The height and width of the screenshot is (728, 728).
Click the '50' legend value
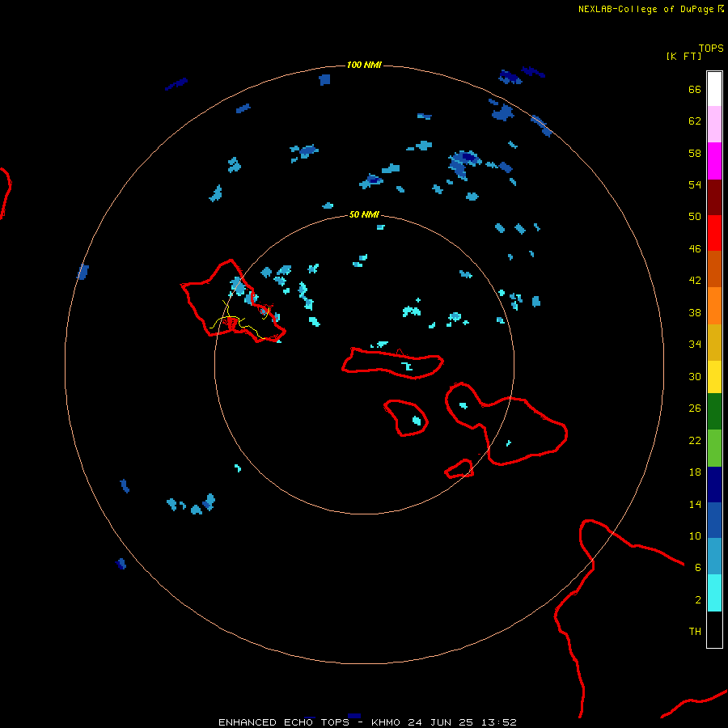[695, 216]
